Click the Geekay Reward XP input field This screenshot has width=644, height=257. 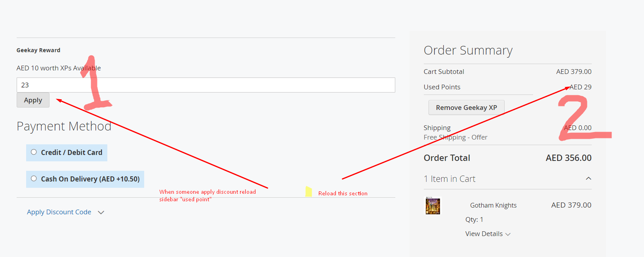click(206, 85)
